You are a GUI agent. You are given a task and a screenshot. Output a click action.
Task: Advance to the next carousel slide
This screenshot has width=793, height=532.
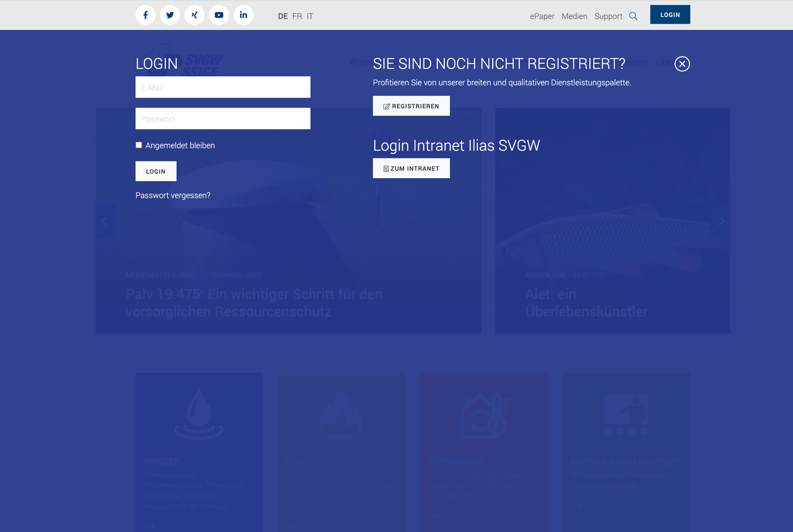tap(721, 221)
